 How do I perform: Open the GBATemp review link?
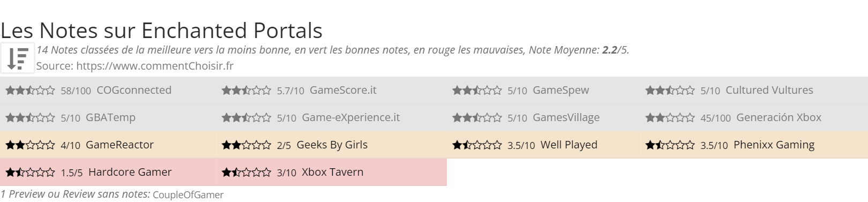pyautogui.click(x=110, y=117)
